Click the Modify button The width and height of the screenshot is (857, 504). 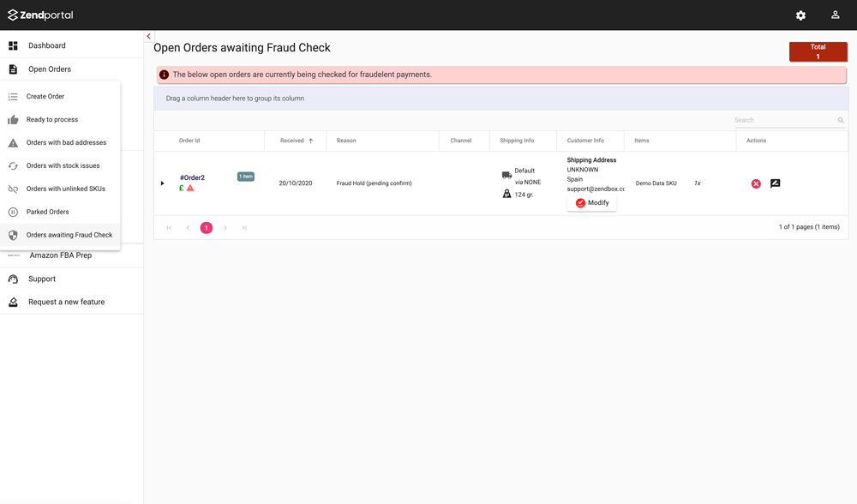pos(591,203)
